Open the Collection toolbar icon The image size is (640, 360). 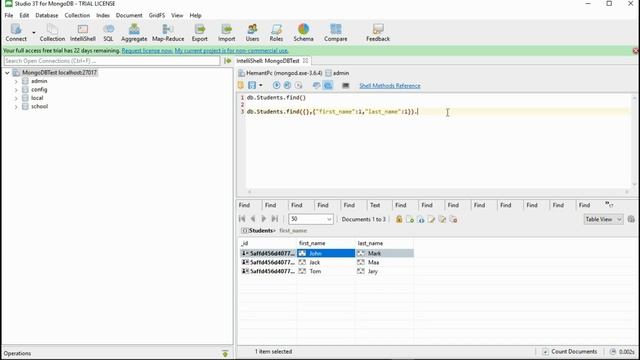[x=52, y=33]
